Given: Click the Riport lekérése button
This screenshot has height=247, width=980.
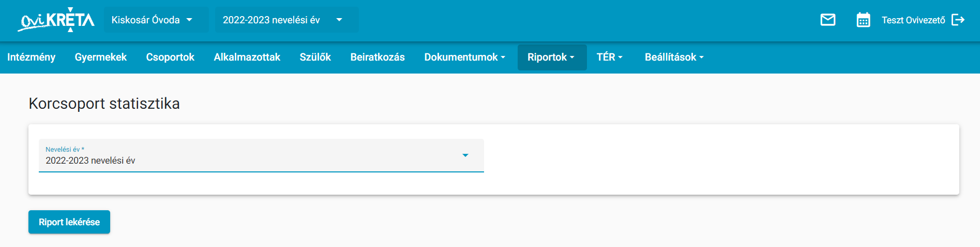Looking at the screenshot, I should (69, 222).
